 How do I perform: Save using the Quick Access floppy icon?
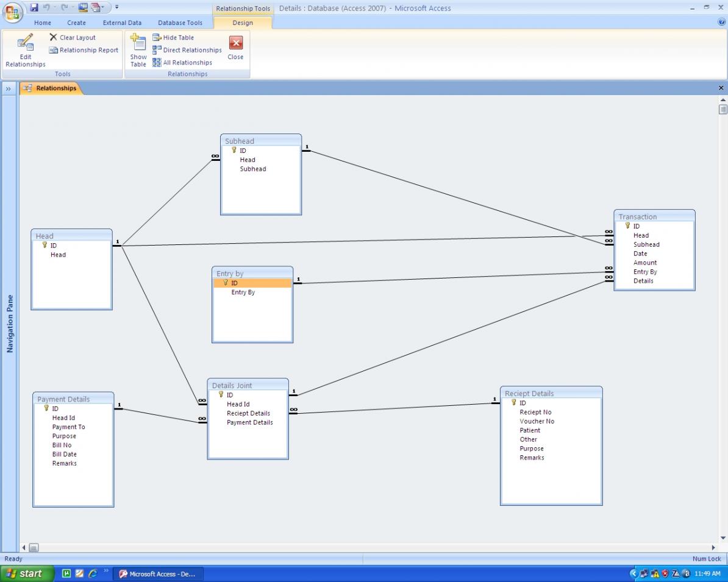[34, 7]
